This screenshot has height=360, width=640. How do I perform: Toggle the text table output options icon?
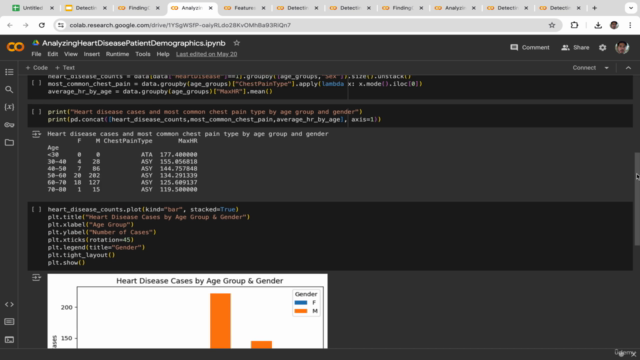pos(36,134)
